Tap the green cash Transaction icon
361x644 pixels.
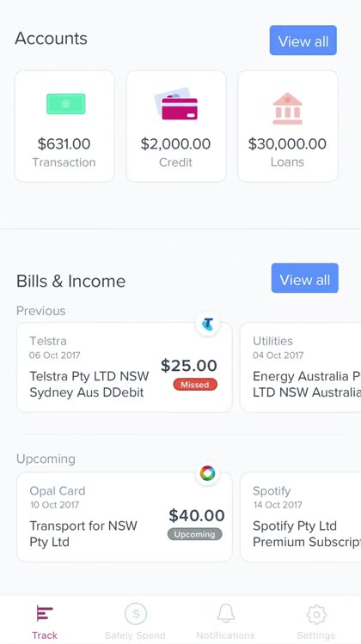tap(66, 104)
